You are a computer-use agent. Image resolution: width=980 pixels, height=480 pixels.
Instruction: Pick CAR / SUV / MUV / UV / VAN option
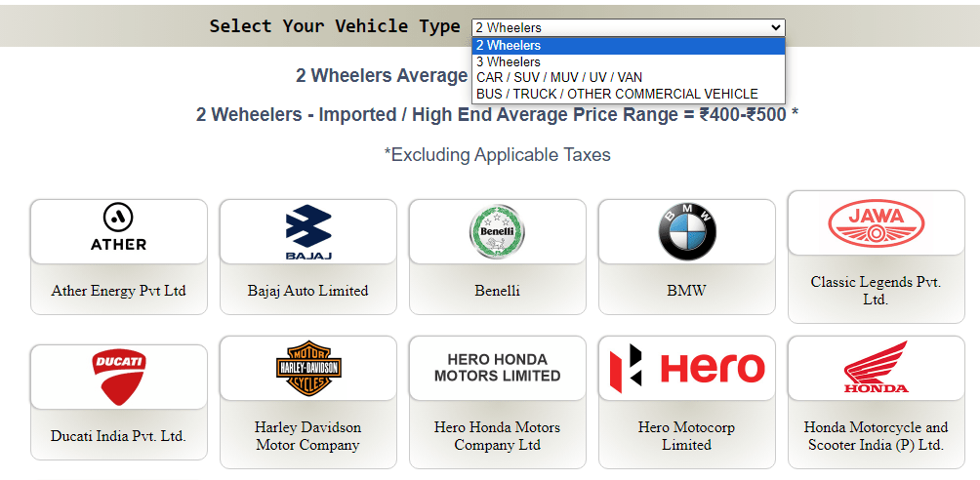pos(629,77)
